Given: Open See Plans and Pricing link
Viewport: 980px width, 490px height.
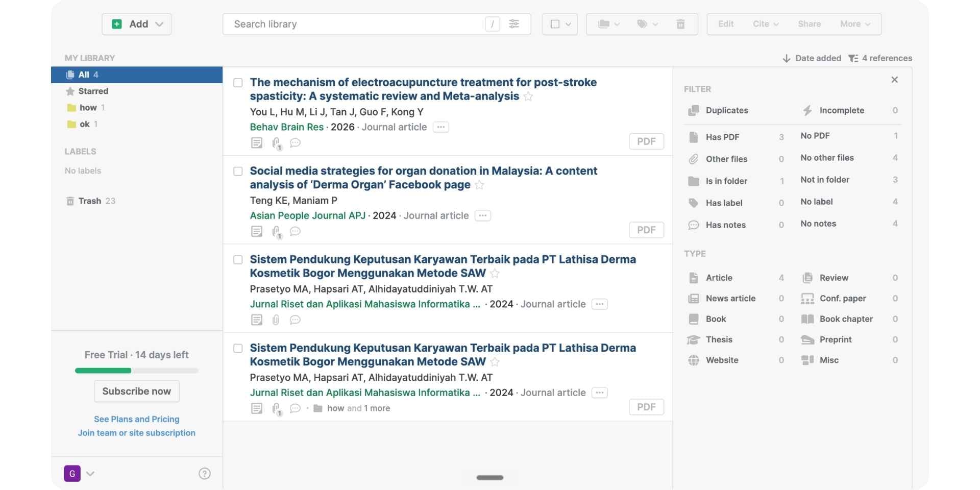Looking at the screenshot, I should [137, 419].
